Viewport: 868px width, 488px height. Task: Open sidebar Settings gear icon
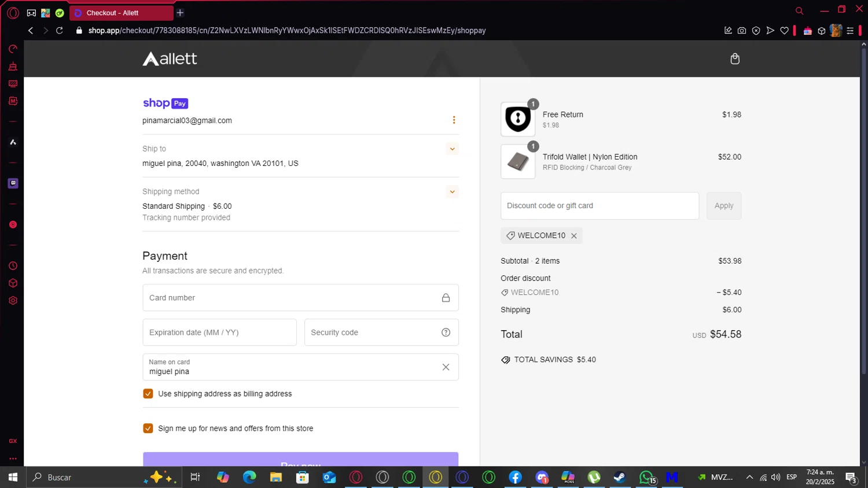pos(13,301)
